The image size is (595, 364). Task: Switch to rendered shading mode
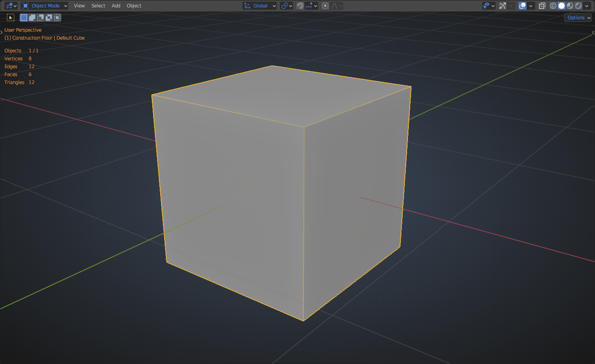(578, 6)
